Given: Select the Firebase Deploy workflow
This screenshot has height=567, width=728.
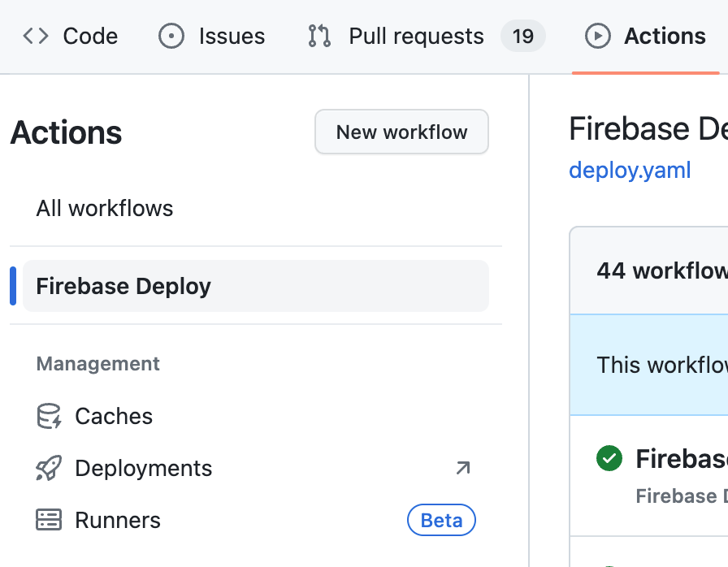Looking at the screenshot, I should tap(255, 286).
